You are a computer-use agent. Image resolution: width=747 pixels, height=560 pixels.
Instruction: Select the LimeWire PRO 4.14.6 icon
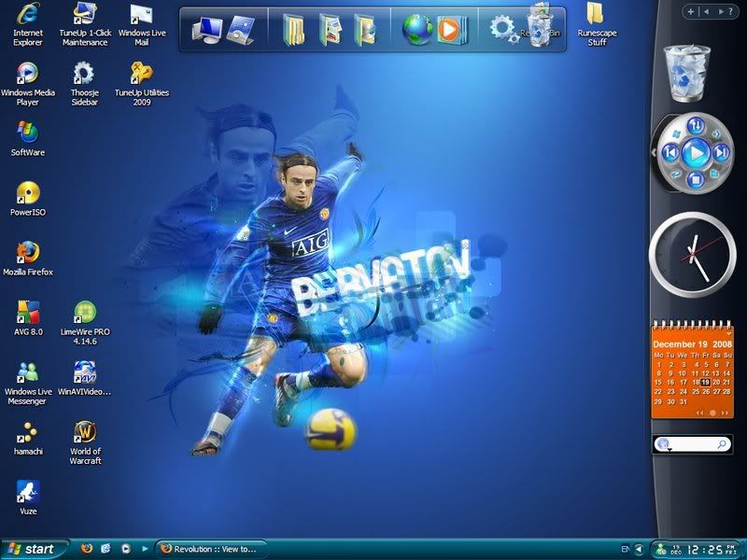(x=85, y=323)
